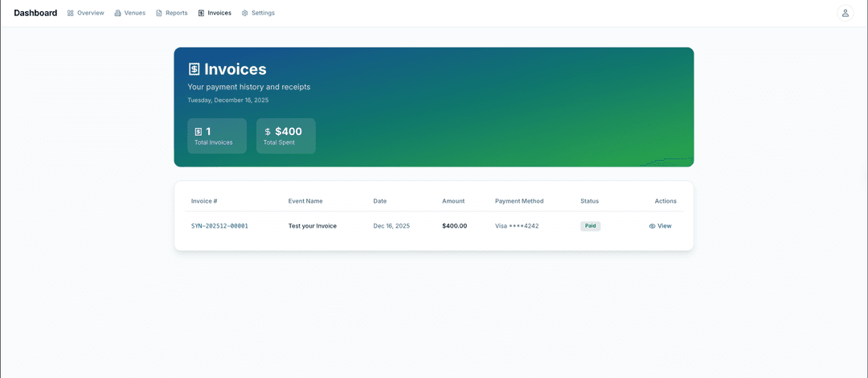This screenshot has height=378, width=868.
Task: Click the Invoice # column header
Action: (204, 201)
